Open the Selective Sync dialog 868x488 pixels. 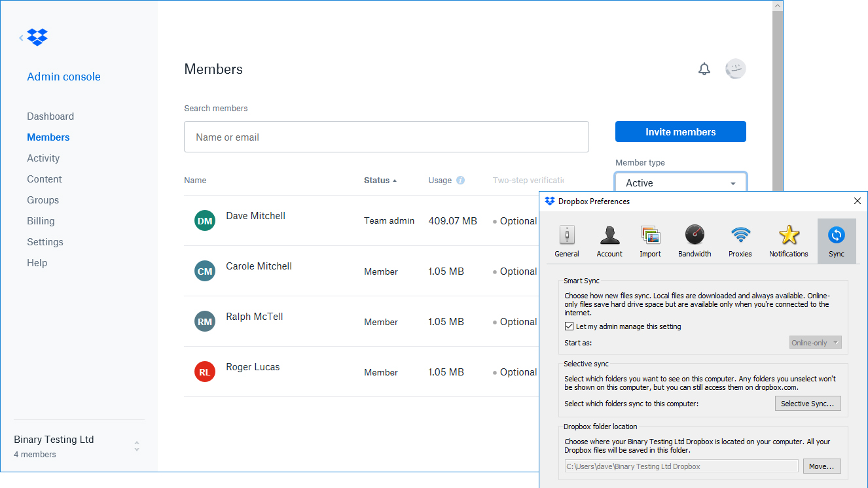point(808,403)
